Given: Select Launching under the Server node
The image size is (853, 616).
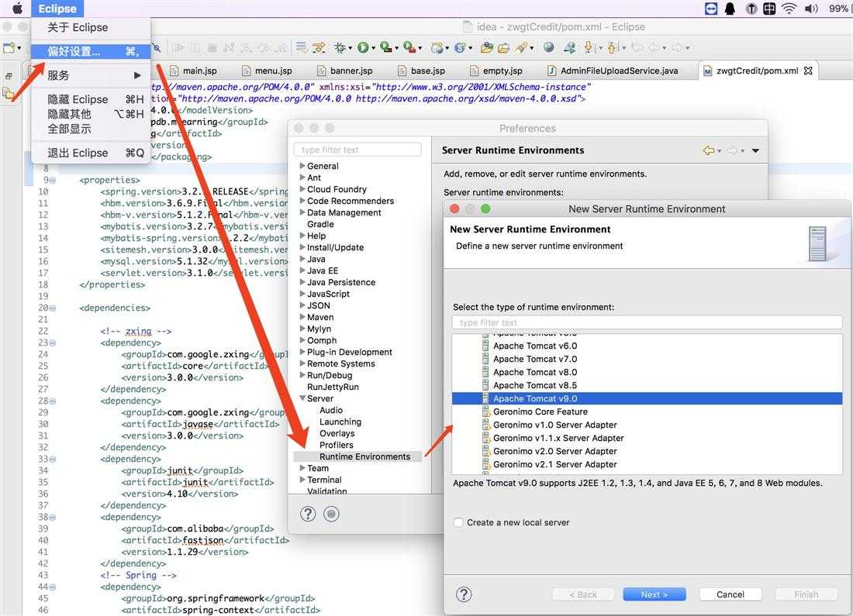Looking at the screenshot, I should (x=340, y=422).
